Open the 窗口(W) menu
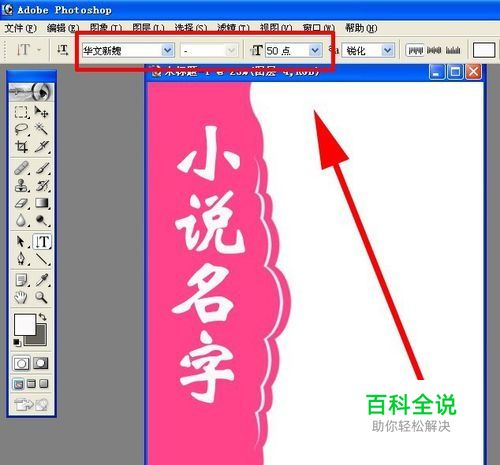500x465 pixels. pyautogui.click(x=319, y=28)
